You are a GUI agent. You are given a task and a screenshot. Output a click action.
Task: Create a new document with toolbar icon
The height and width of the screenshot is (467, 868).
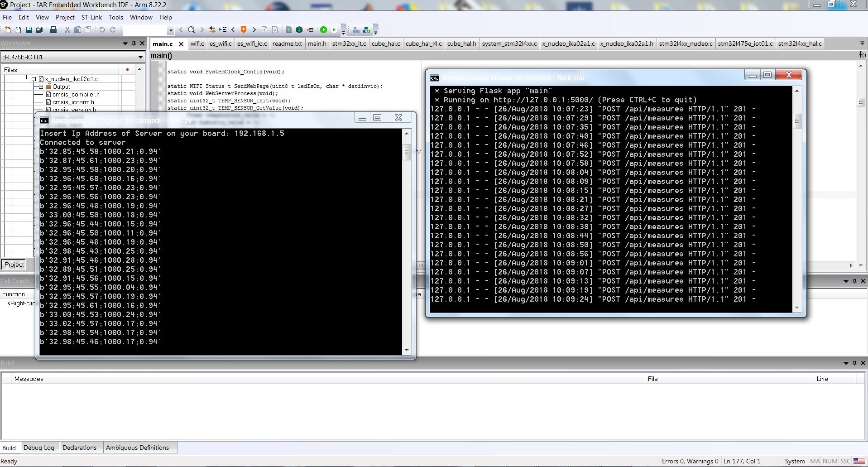click(8, 30)
